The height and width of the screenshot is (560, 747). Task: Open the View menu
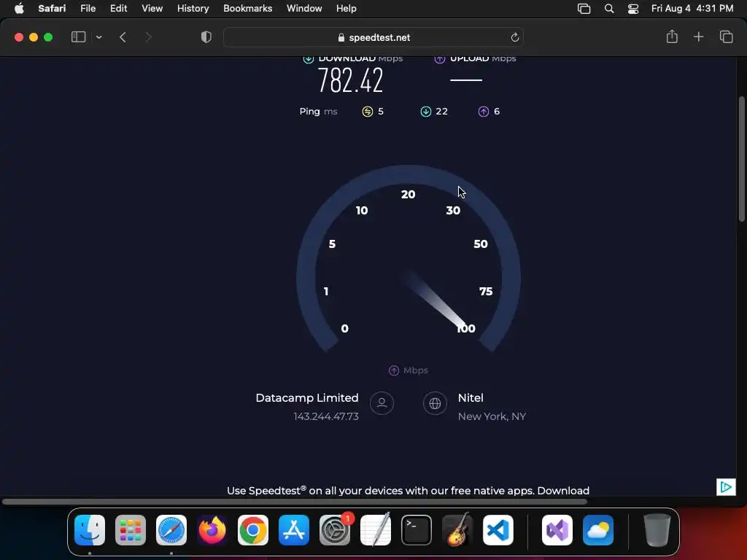pyautogui.click(x=152, y=9)
